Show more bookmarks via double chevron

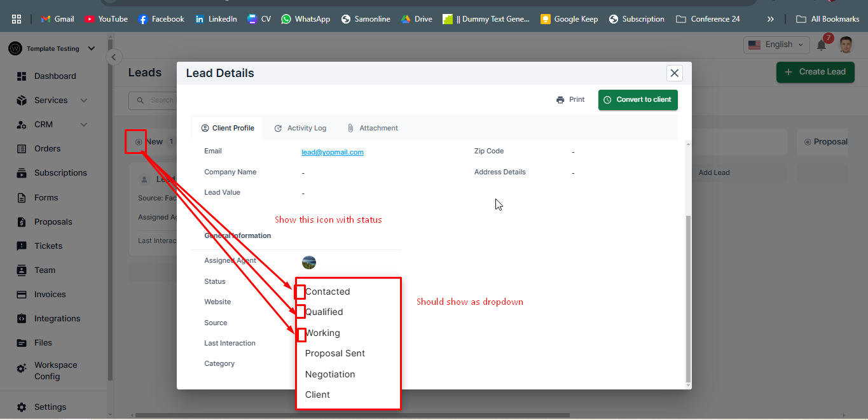tap(771, 19)
